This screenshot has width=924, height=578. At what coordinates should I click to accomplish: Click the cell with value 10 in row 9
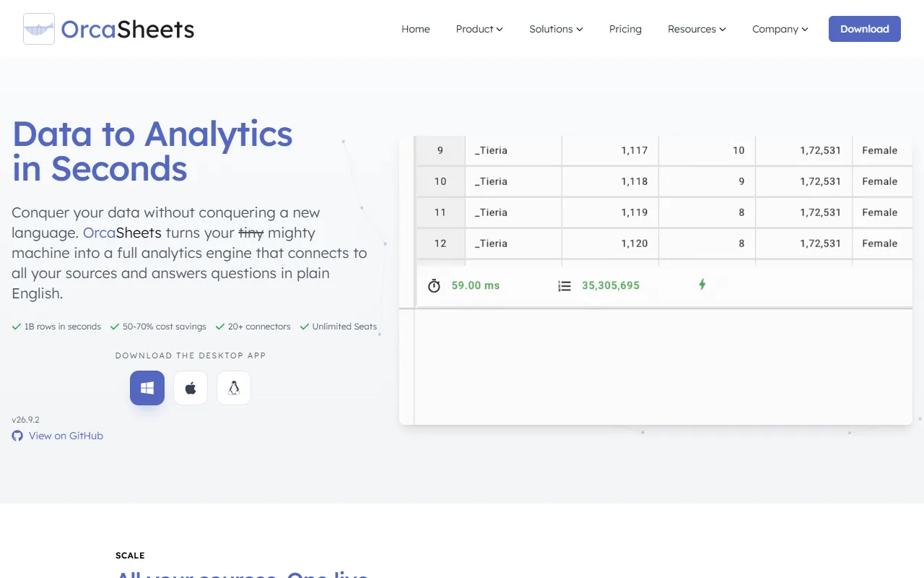pyautogui.click(x=707, y=150)
